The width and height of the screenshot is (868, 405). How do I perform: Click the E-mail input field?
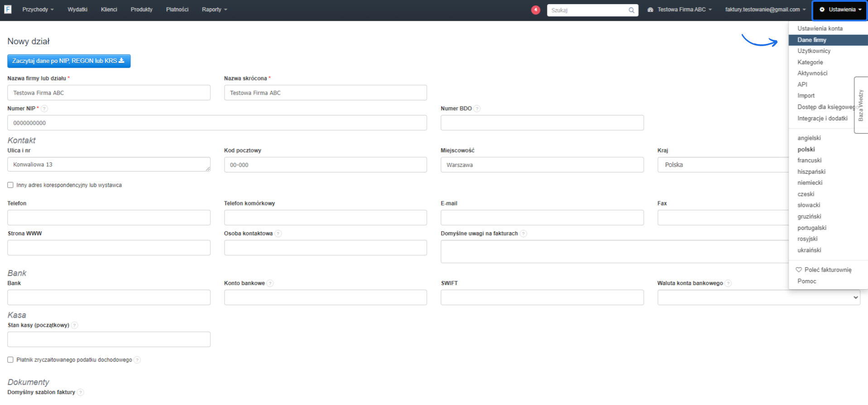pos(542,218)
